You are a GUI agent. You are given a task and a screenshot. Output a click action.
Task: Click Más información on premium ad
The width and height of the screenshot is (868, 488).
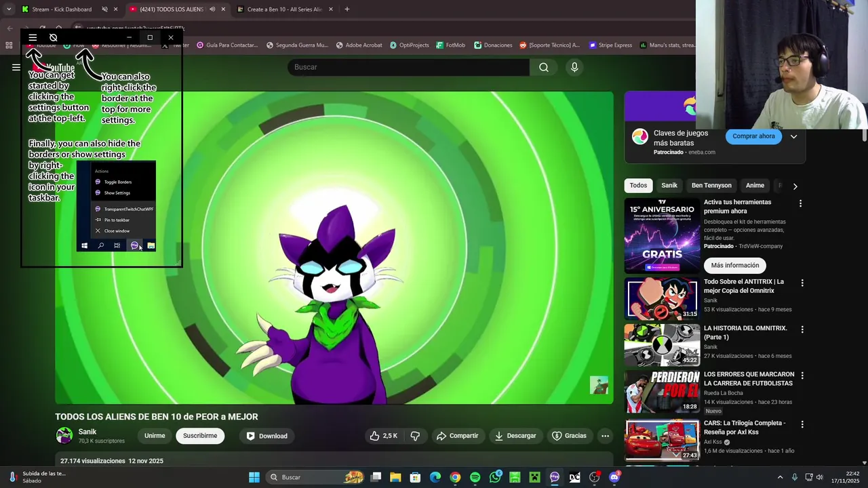click(x=735, y=265)
